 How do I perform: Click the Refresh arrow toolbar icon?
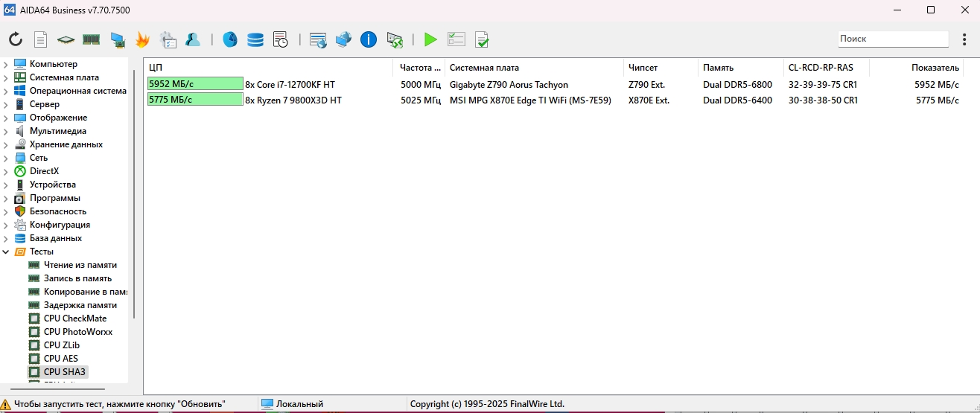16,39
